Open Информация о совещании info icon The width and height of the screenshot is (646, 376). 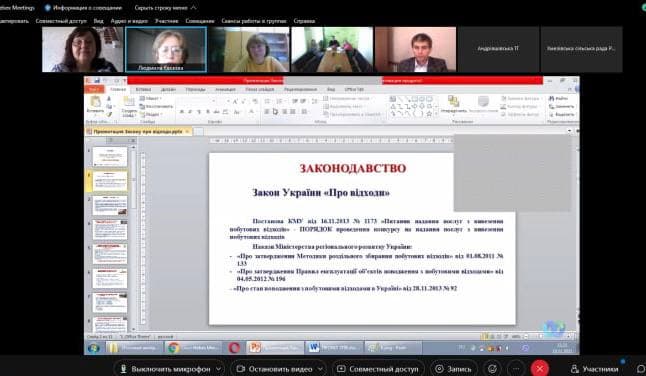[x=48, y=8]
